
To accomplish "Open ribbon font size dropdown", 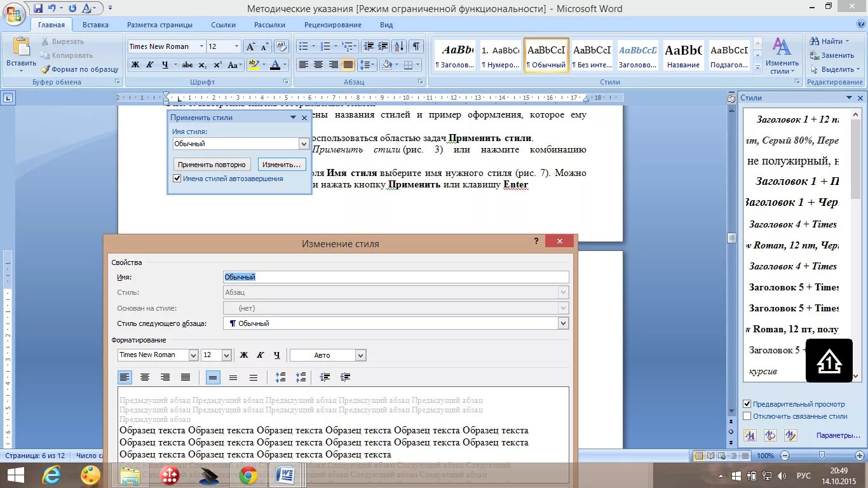I will coord(236,46).
